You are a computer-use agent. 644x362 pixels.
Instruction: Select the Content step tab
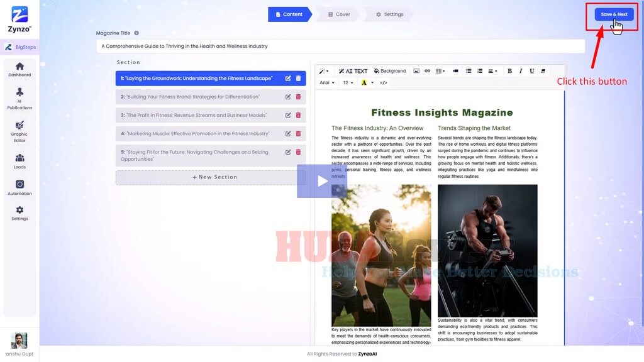click(289, 14)
